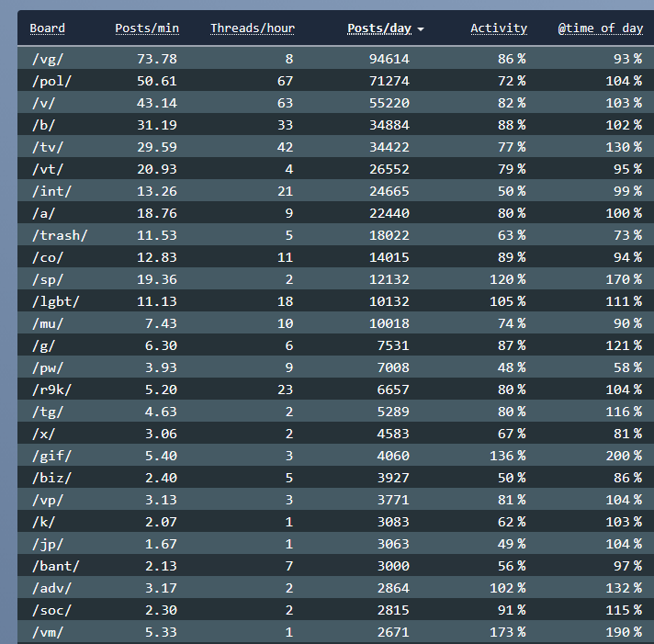Click the /x/ board name
Screen dimensions: 654x644
coord(43,435)
